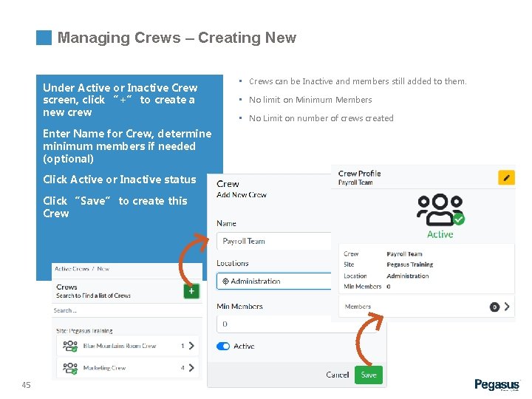This screenshot has width=532, height=399.
Task: Click the Name field containing Payroll Team
Action: click(275, 241)
